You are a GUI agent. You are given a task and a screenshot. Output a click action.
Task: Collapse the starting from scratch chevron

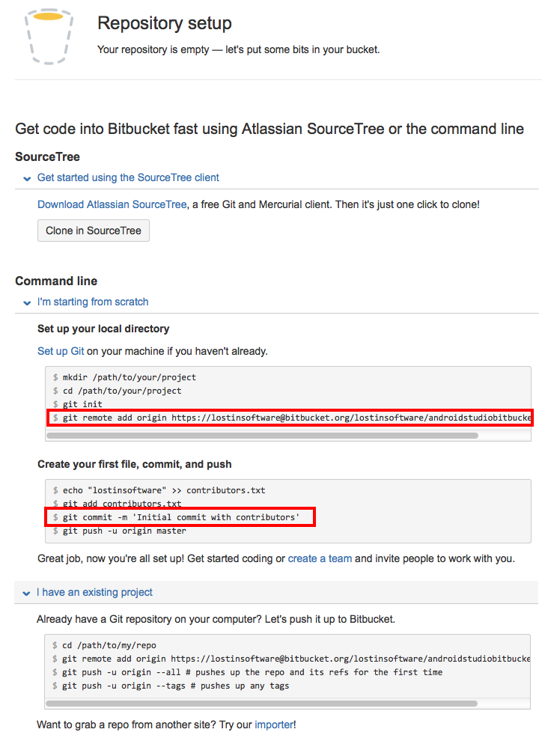pos(27,303)
